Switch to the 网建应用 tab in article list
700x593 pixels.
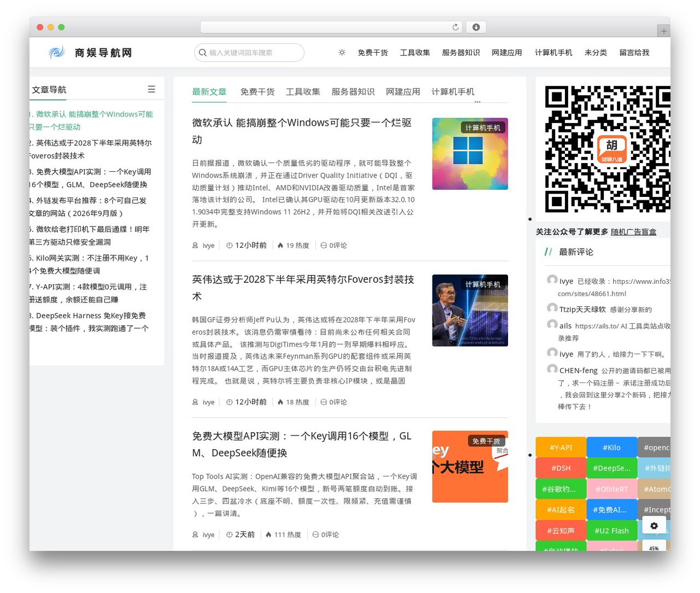(x=403, y=91)
